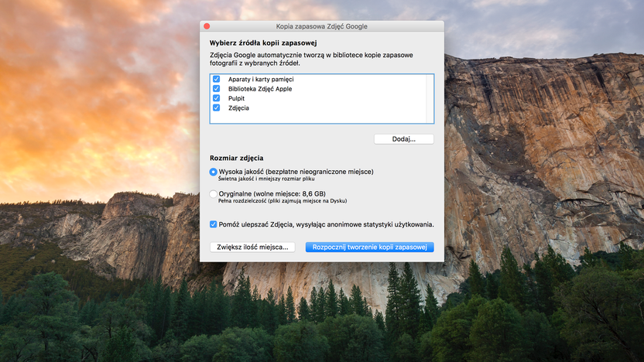Uncheck the Biblioteka Zdjęć Apple checkbox
Screen dimensions: 644x362
pos(217,88)
